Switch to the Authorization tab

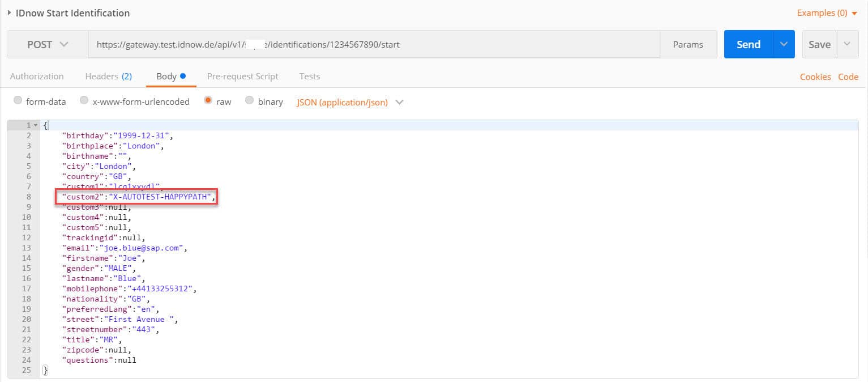tap(37, 76)
